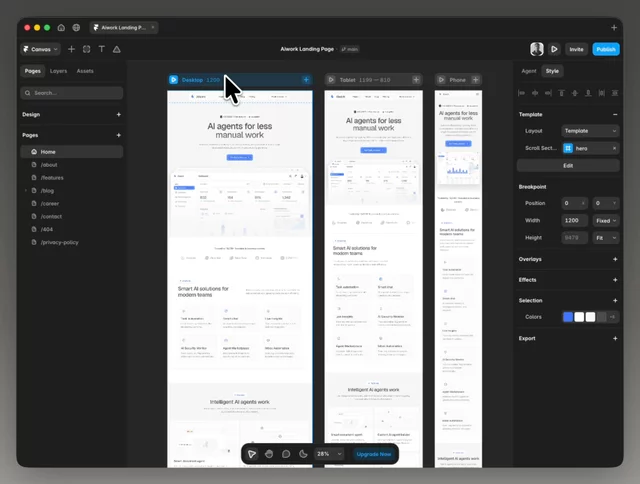
Task: Open the Style tab
Action: 552,71
